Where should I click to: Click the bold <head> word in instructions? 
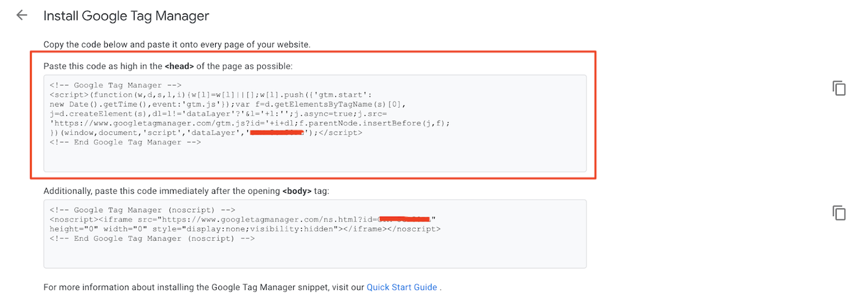[179, 66]
